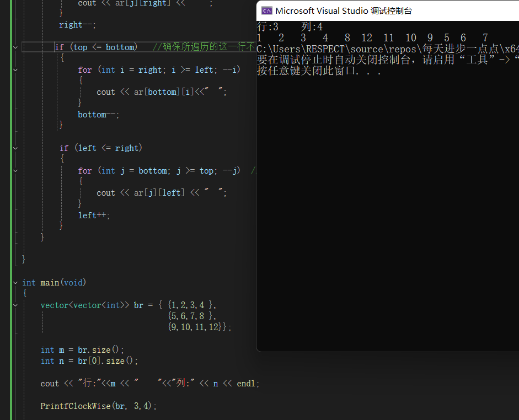
Task: Collapse the 'if (left <= right)' block
Action: tap(15, 148)
